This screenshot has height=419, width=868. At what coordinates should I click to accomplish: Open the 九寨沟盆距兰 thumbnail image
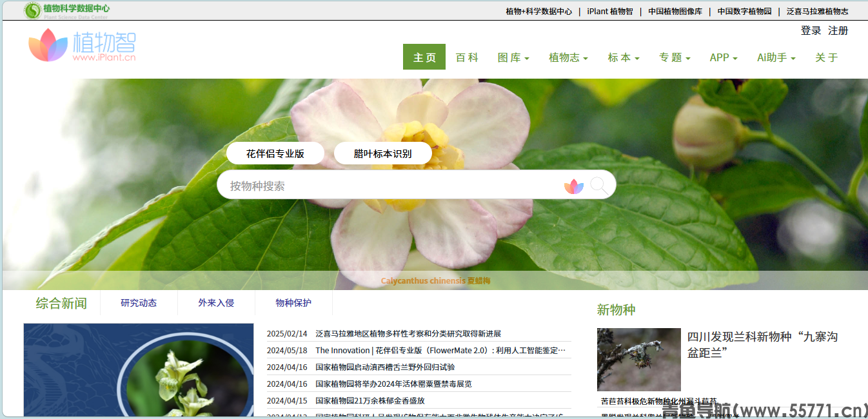click(x=638, y=360)
